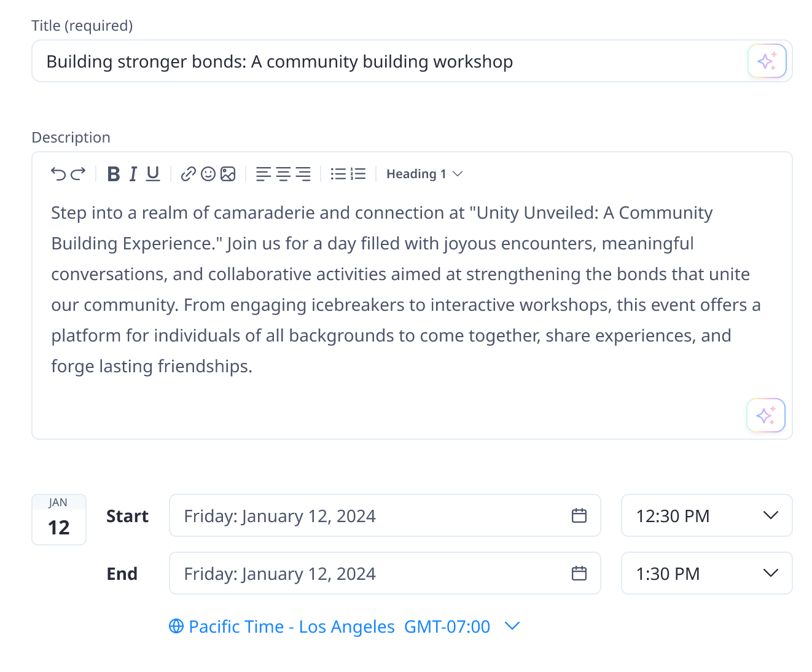
Task: Change the Pacific Time timezone selection
Action: (x=345, y=627)
